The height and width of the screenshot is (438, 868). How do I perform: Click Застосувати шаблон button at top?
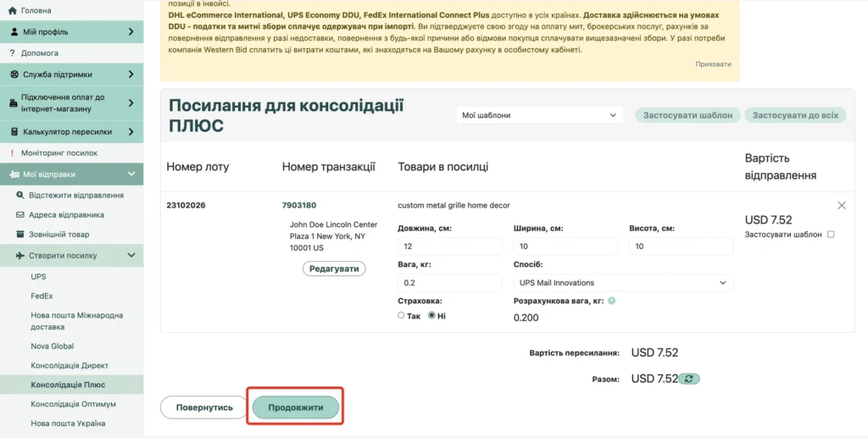687,115
